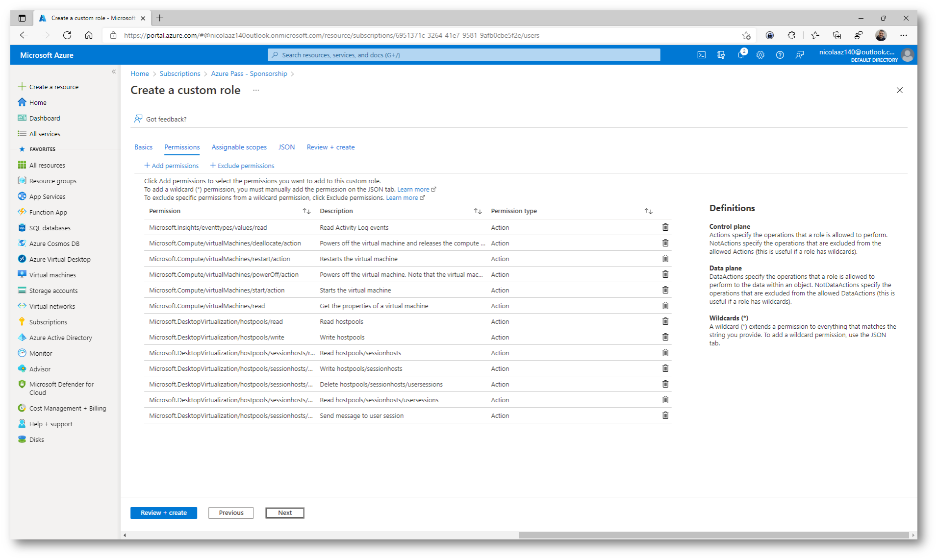The width and height of the screenshot is (938, 560).
Task: Go to Review + create tab
Action: [x=330, y=147]
